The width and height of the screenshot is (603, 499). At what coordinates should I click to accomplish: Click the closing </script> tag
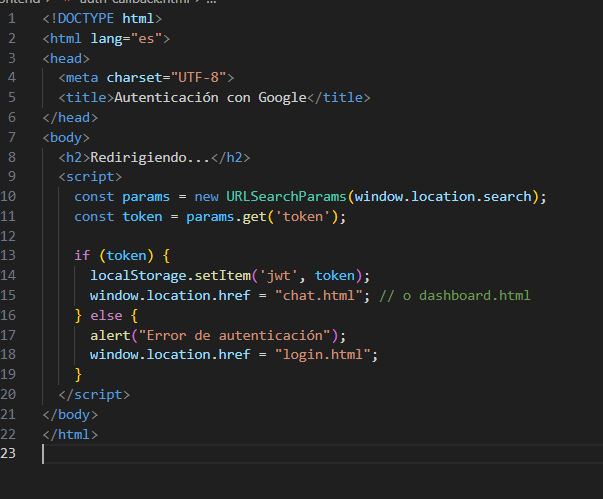coord(94,395)
